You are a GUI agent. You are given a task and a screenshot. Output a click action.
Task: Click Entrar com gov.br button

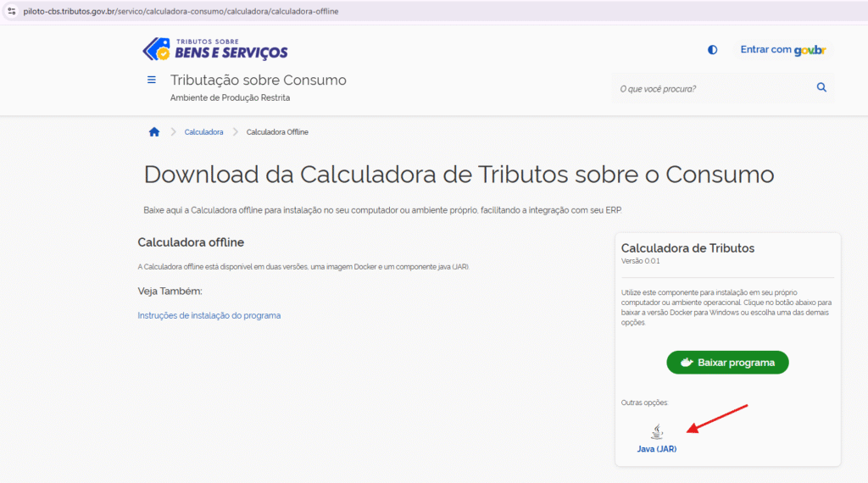tap(782, 50)
